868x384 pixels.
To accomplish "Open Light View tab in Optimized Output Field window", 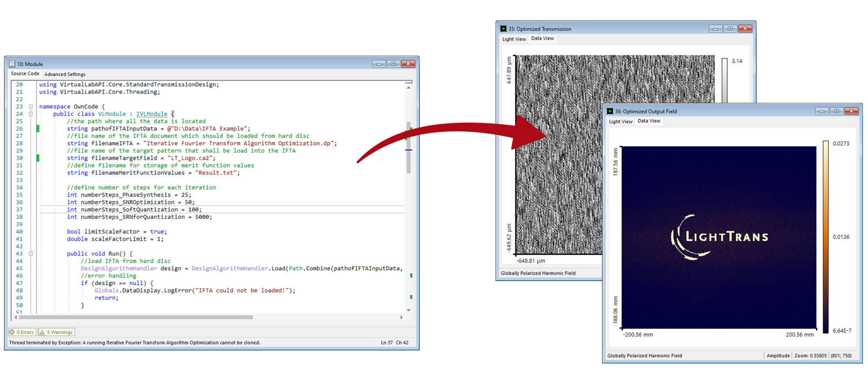I will coord(621,121).
